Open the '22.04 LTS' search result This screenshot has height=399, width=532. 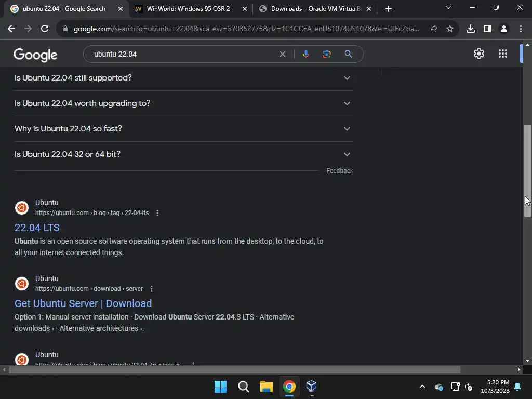(x=37, y=228)
